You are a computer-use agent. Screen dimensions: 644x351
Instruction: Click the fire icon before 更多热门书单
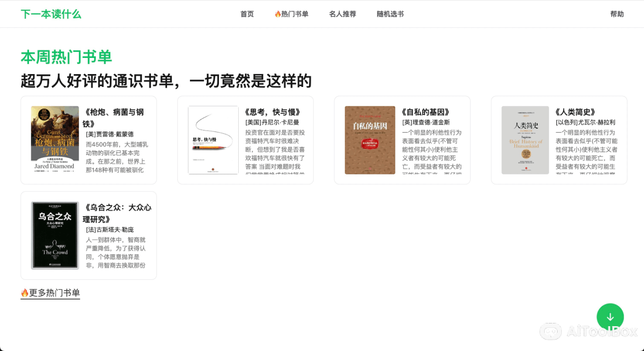pyautogui.click(x=24, y=292)
